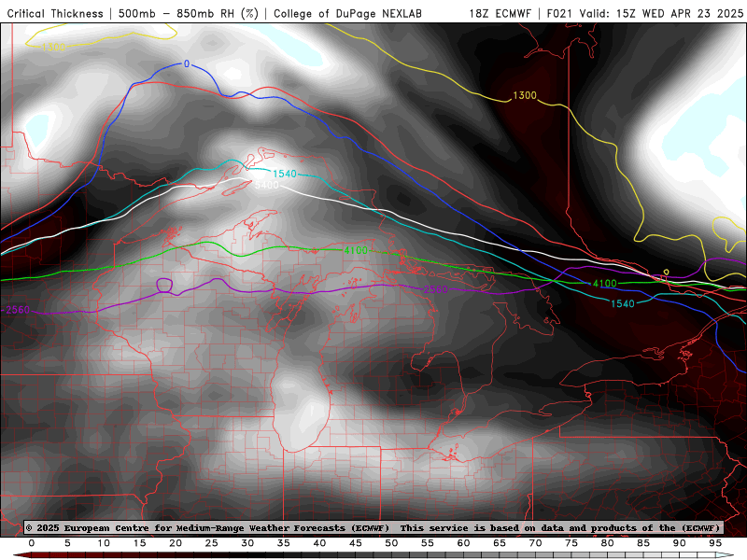The height and width of the screenshot is (560, 747).
Task: Click the "95" value on the color scale
Action: pyautogui.click(x=715, y=543)
